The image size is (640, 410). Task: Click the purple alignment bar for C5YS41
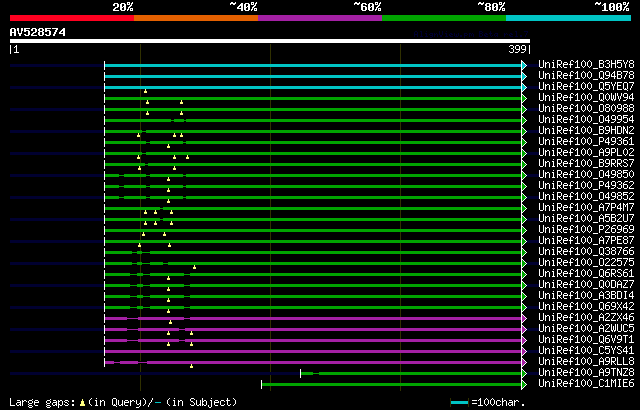click(313, 351)
